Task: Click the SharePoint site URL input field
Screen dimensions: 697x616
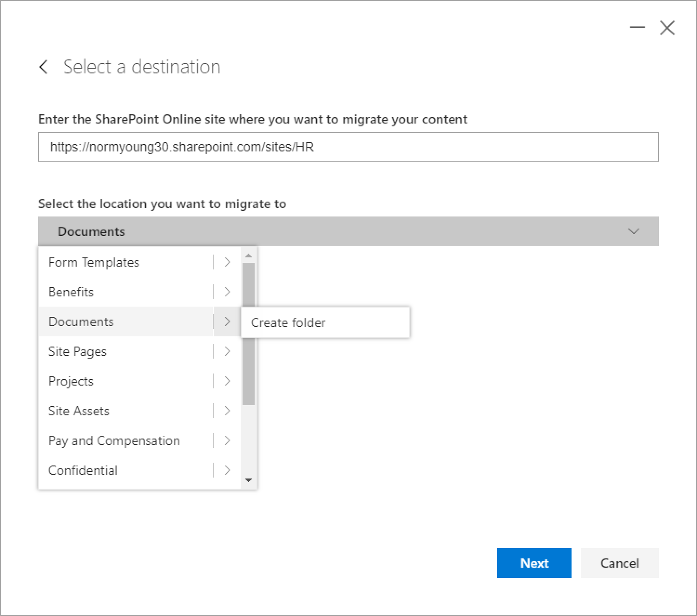Action: point(348,147)
